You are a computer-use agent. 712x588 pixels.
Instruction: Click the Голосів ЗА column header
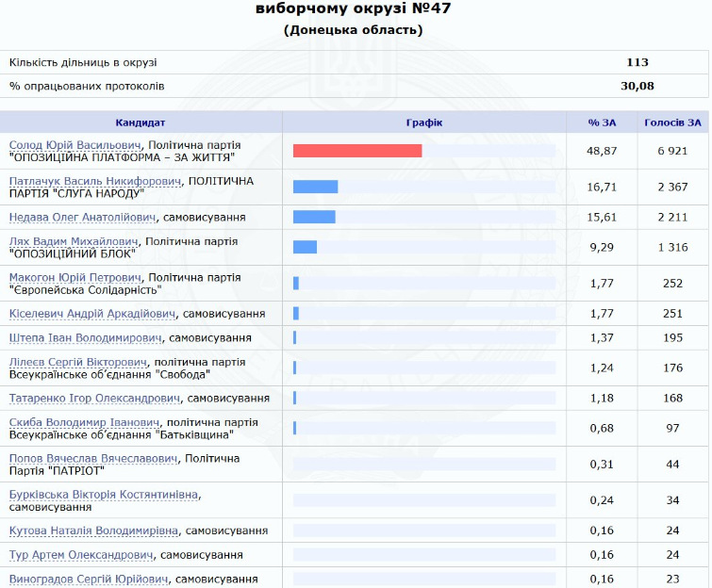pos(672,122)
